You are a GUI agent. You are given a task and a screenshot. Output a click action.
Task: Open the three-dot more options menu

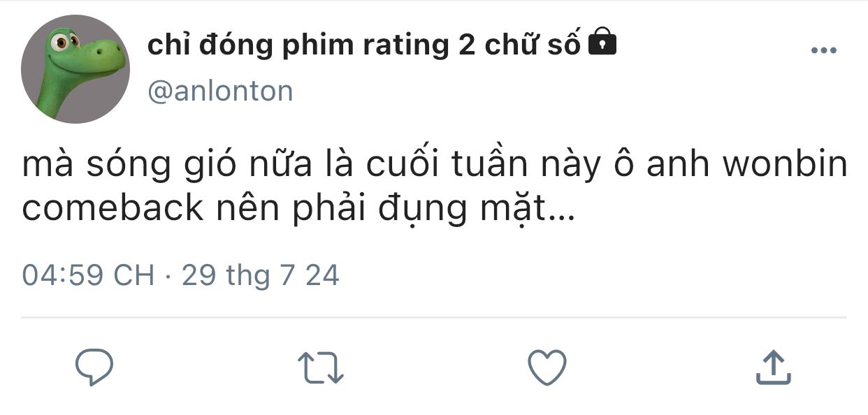pos(823,50)
